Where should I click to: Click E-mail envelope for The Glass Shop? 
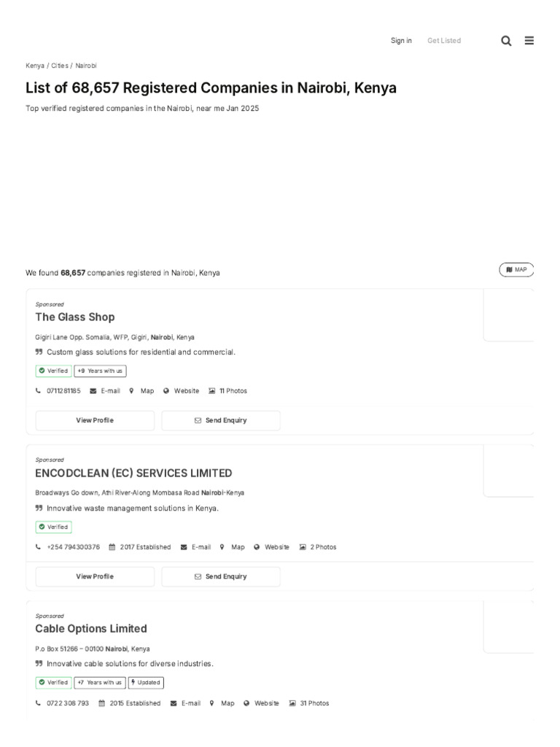105,391
